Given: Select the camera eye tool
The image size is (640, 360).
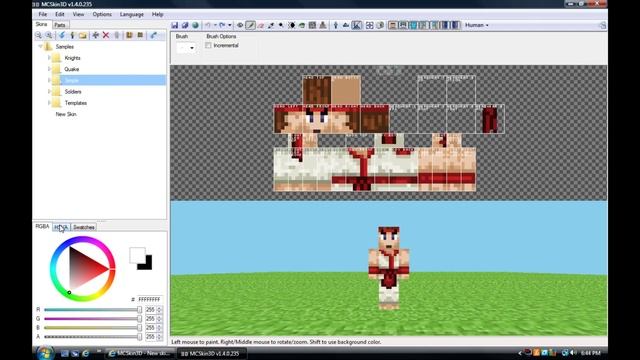Looking at the screenshot, I should [x=240, y=25].
